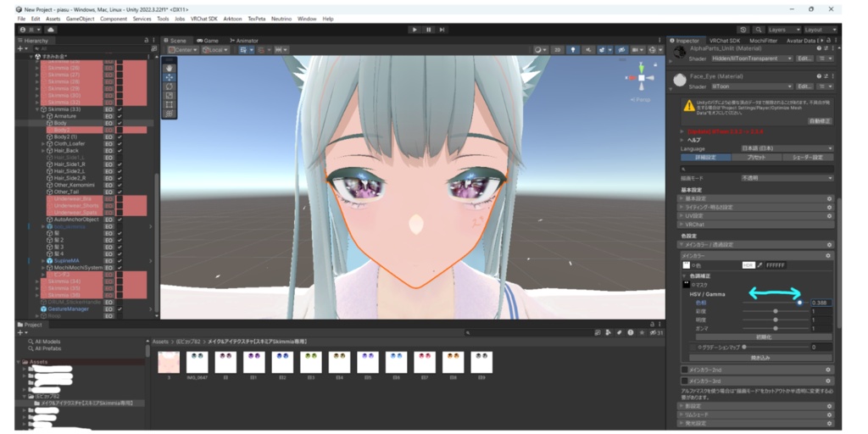Open メインカラー/透過設定 gear settings
Image resolution: width=868 pixels, height=434 pixels.
(829, 245)
